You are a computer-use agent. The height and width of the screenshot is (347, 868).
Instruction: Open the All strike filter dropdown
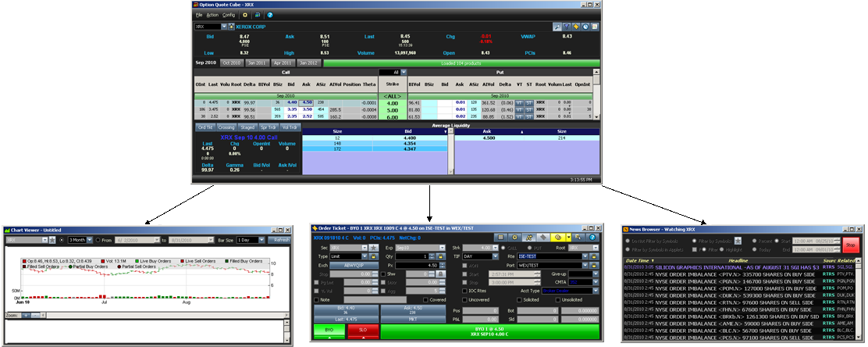click(404, 72)
